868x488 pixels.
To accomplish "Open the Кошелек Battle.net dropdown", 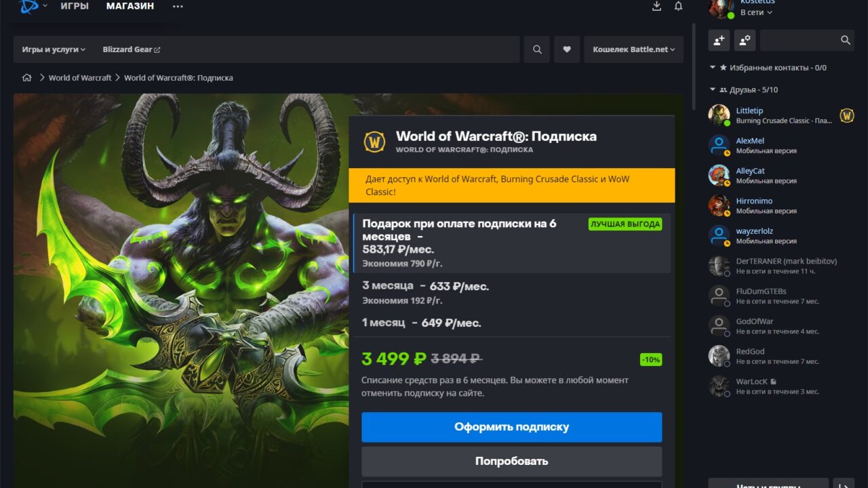I will pos(633,49).
